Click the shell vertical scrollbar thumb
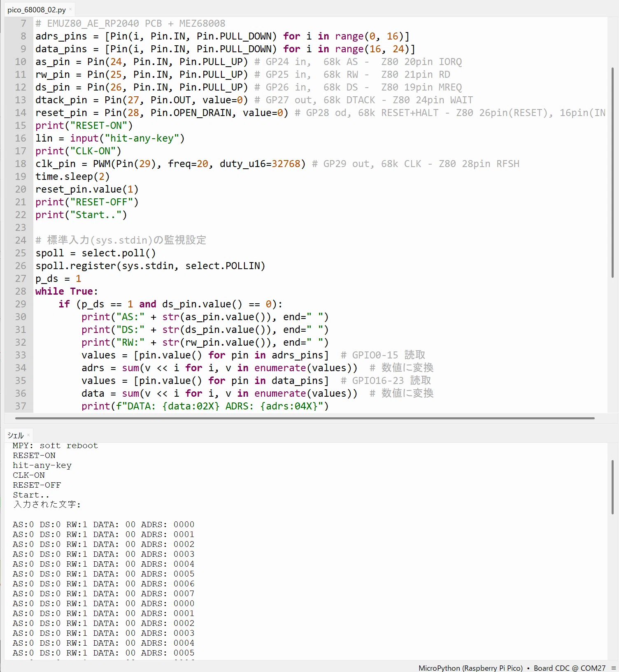The width and height of the screenshot is (619, 672). click(612, 487)
